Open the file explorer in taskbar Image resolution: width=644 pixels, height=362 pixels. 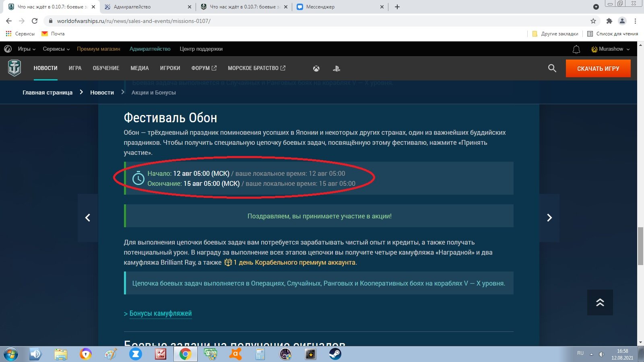(x=61, y=354)
